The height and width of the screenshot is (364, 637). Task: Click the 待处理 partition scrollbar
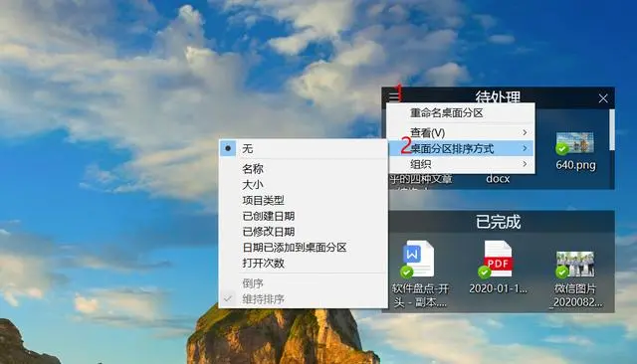click(x=611, y=130)
